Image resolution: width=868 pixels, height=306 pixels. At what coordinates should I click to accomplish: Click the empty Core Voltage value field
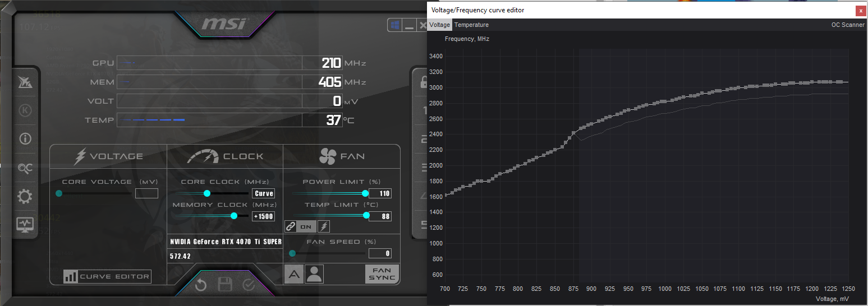147,193
